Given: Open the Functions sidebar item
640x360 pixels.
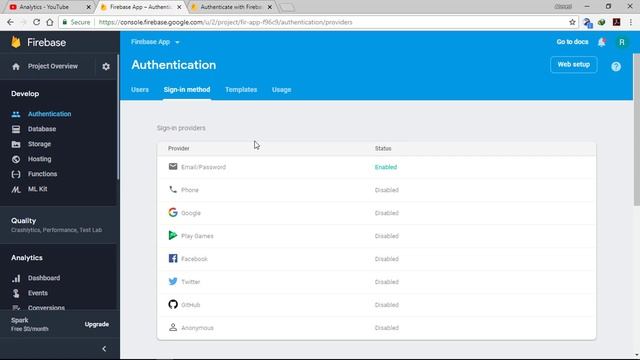Looking at the screenshot, I should click(42, 174).
